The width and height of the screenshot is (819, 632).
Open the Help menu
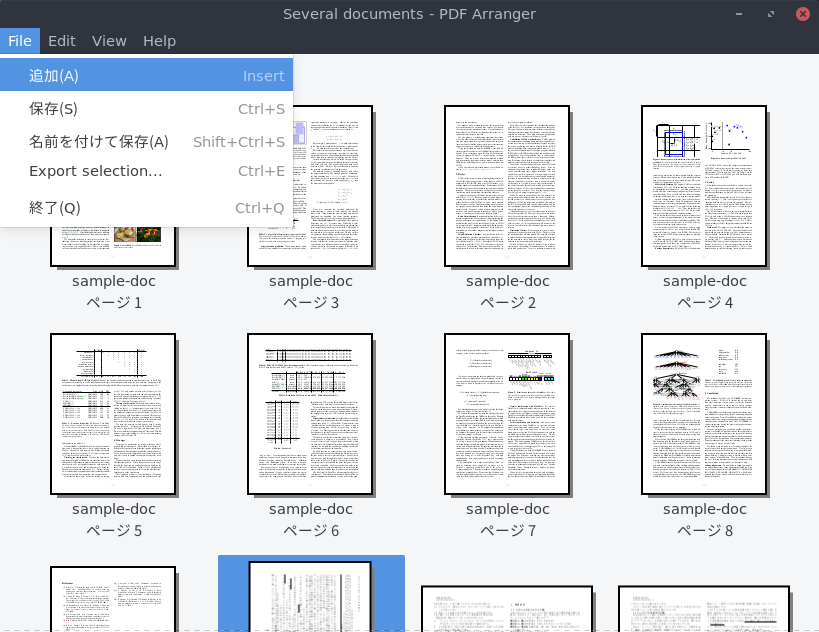coord(158,41)
